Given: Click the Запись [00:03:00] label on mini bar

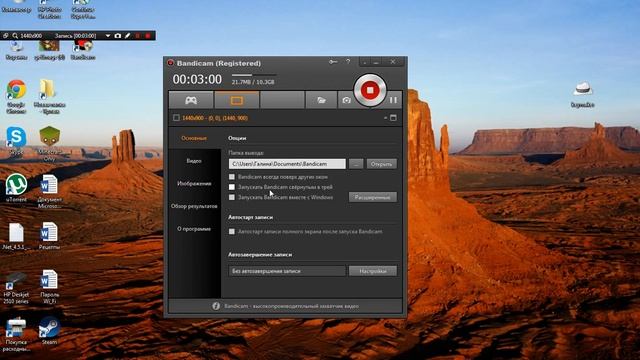Looking at the screenshot, I should coord(76,36).
